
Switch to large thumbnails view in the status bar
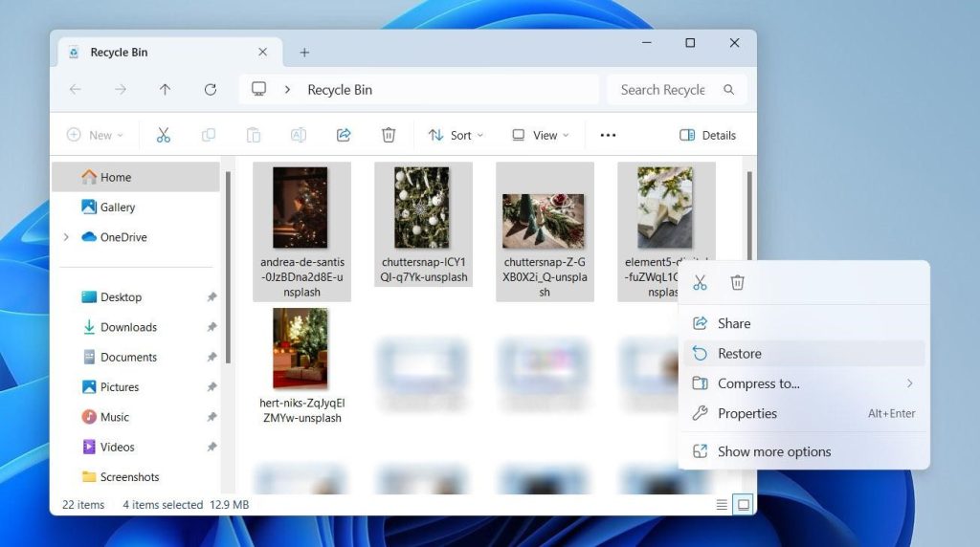pos(743,505)
